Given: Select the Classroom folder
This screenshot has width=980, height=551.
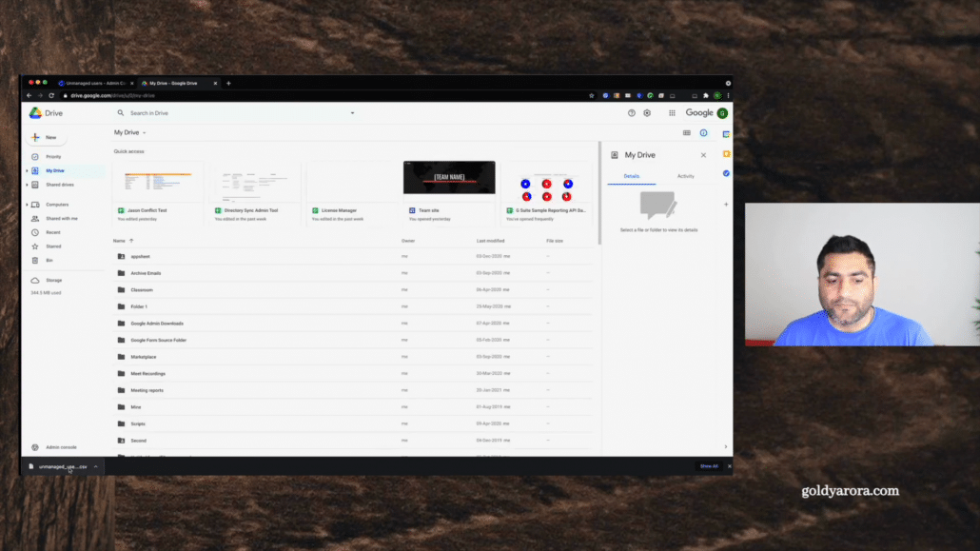Looking at the screenshot, I should point(352,289).
